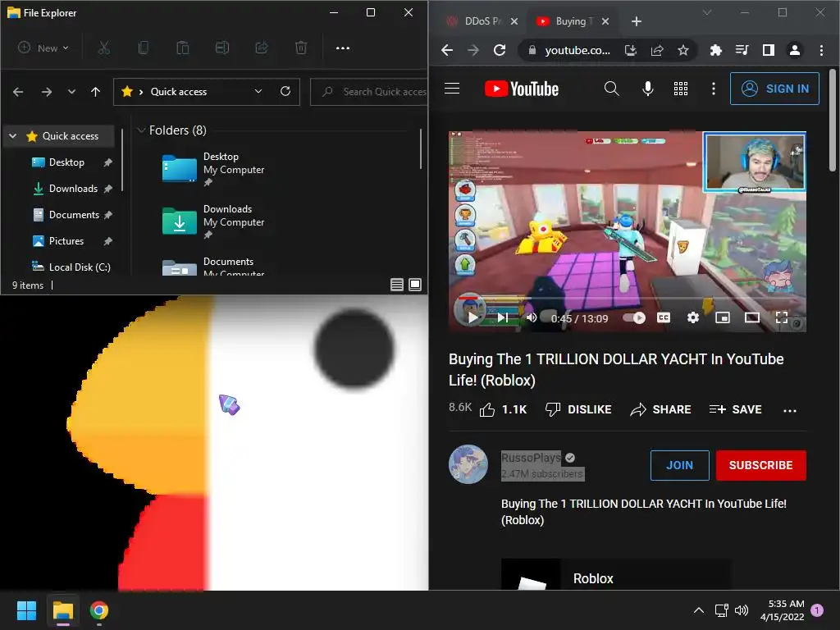
Task: Click the YouTube search magnifier icon
Action: point(612,89)
